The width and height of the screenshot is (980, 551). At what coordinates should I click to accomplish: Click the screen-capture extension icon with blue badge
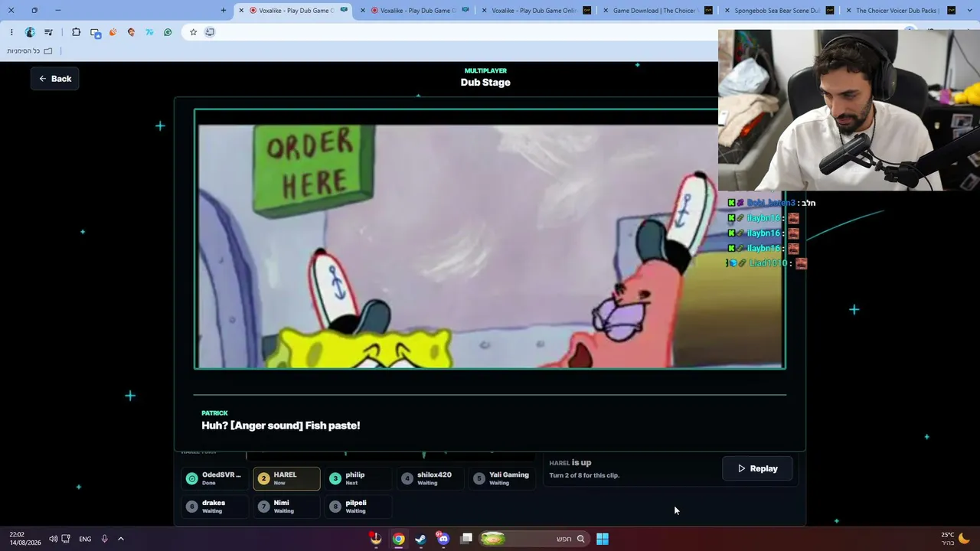(95, 32)
